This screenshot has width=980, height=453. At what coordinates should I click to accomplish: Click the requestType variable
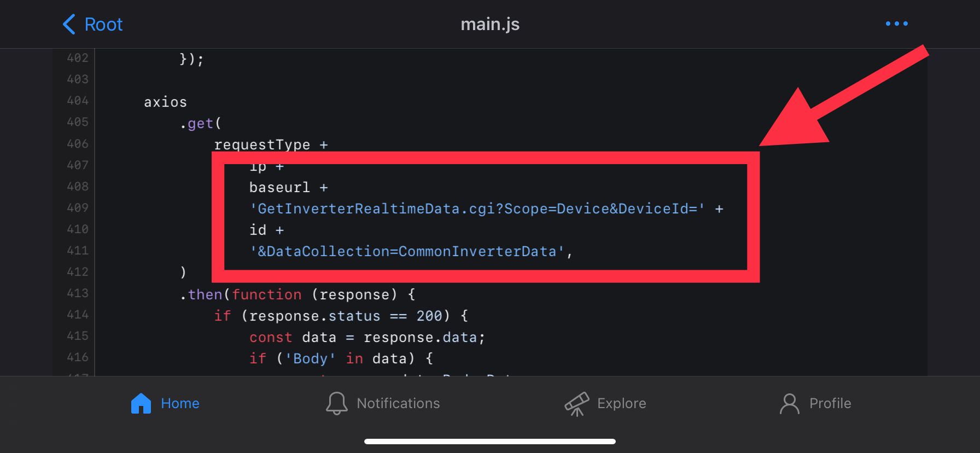(x=262, y=145)
